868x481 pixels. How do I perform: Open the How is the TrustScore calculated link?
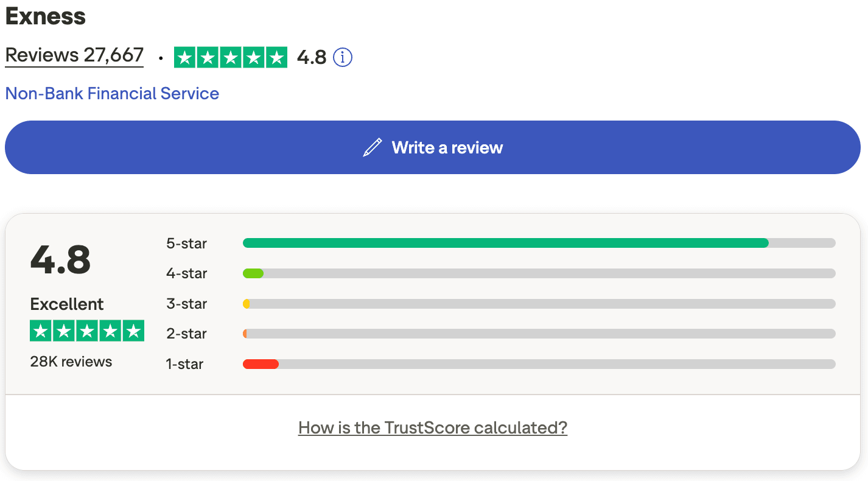[432, 427]
